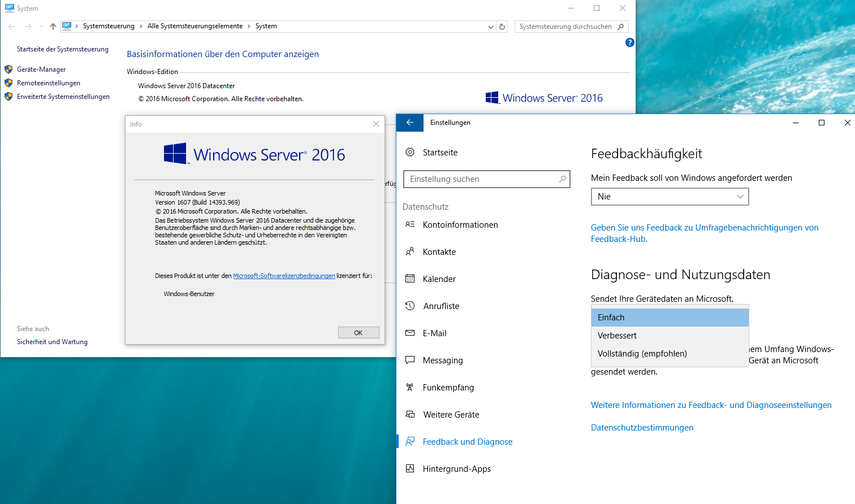855x504 pixels.
Task: Go to Startseite der Systemsteuerung
Action: [x=63, y=49]
